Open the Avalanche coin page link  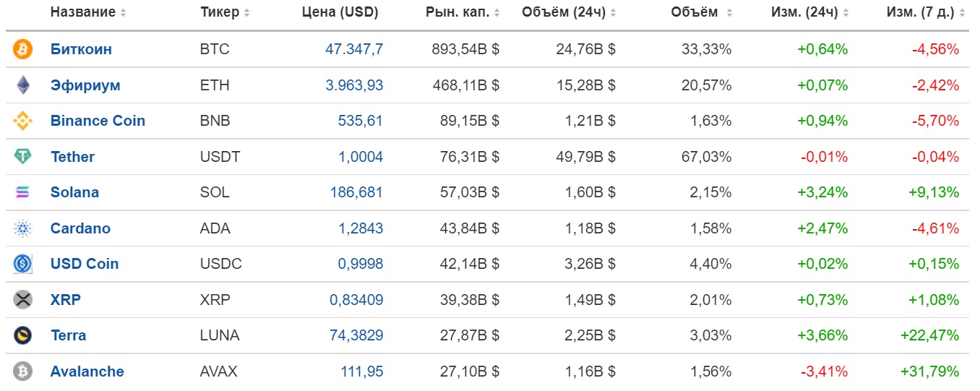[x=87, y=371]
